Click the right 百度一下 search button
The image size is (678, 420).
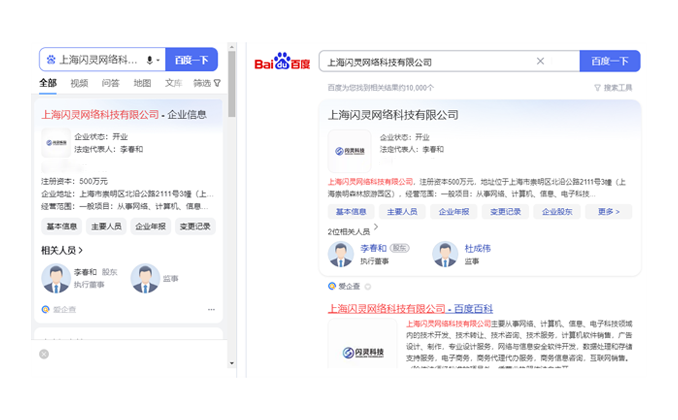pos(610,61)
